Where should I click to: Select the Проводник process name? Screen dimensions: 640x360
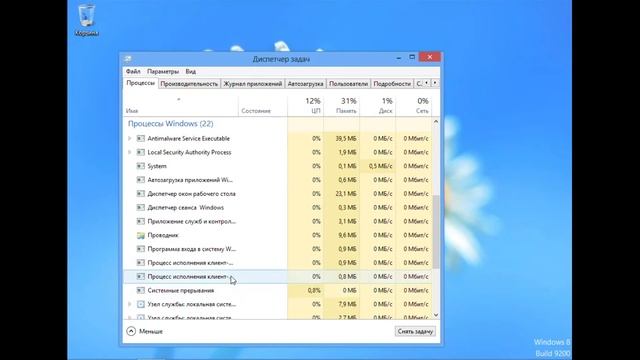[163, 235]
